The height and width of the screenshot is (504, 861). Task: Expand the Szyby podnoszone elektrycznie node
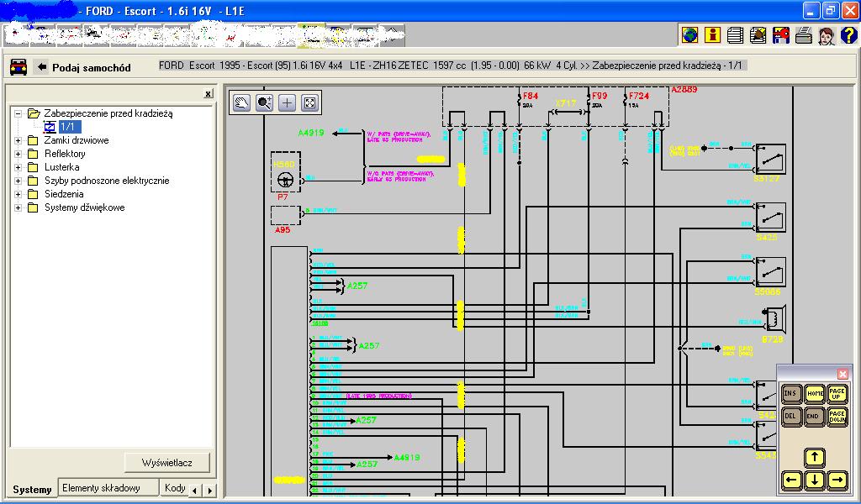(18, 181)
